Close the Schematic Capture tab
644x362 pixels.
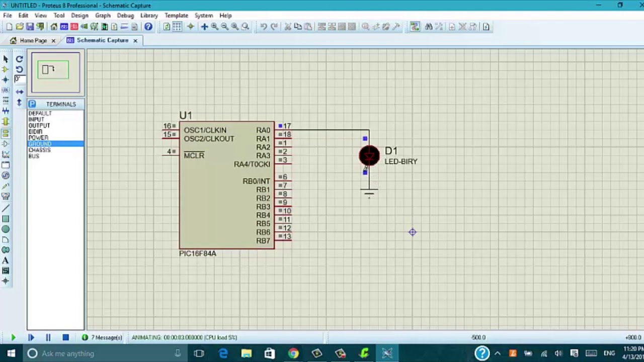click(x=135, y=40)
